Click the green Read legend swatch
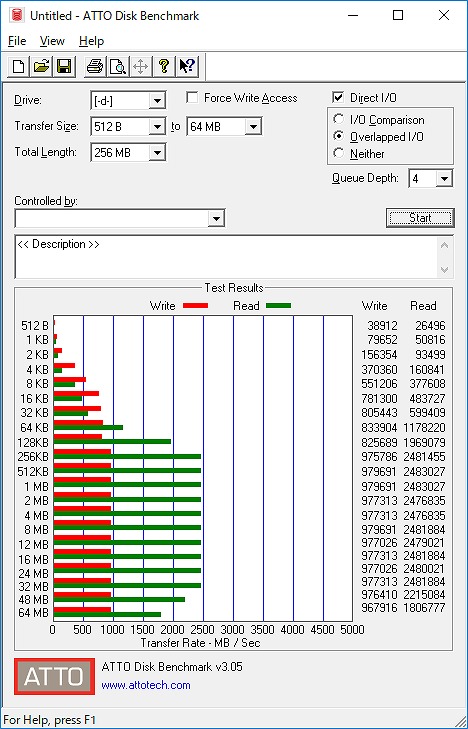 coord(278,305)
